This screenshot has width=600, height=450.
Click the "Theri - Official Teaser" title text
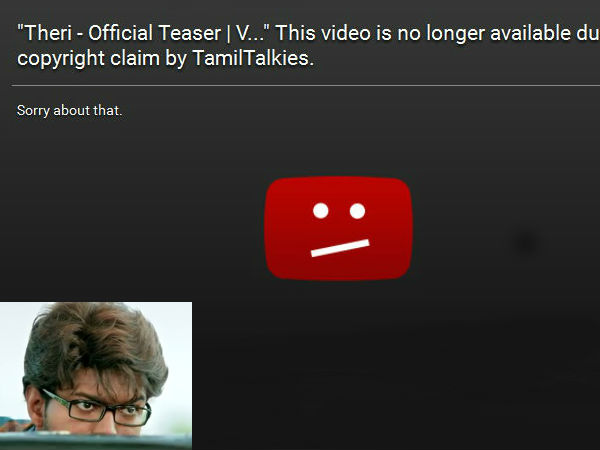119,33
